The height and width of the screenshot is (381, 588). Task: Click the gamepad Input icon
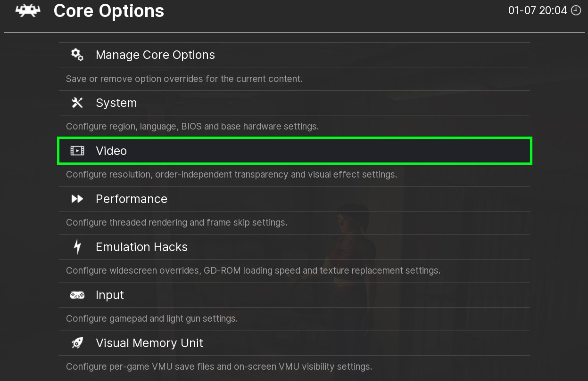[x=77, y=295]
